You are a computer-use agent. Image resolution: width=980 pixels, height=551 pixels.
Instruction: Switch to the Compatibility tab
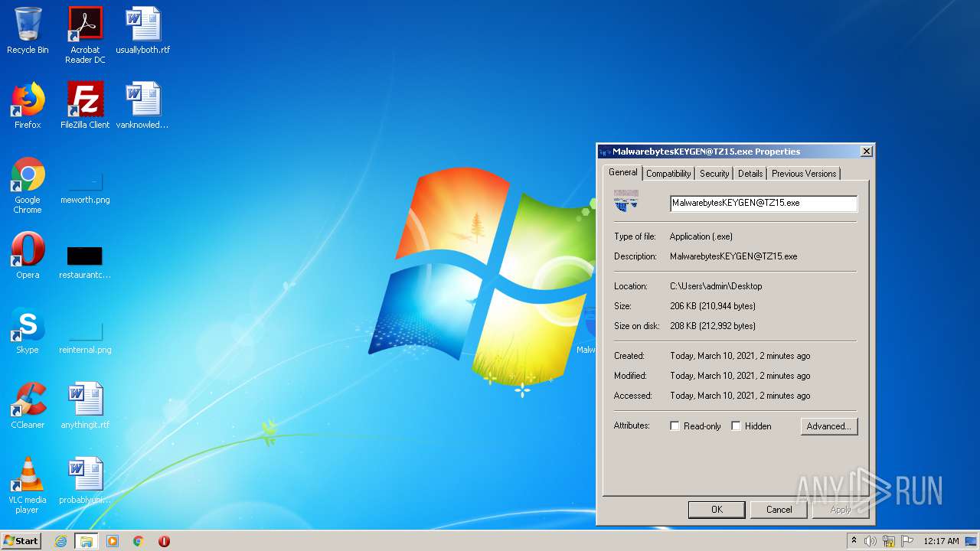(x=668, y=174)
